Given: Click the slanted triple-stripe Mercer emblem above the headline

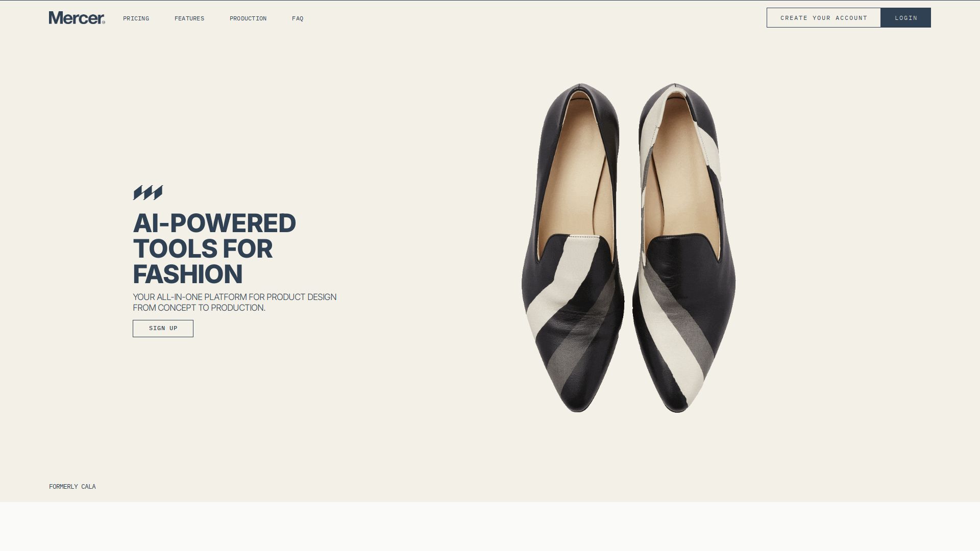Looking at the screenshot, I should [x=148, y=193].
